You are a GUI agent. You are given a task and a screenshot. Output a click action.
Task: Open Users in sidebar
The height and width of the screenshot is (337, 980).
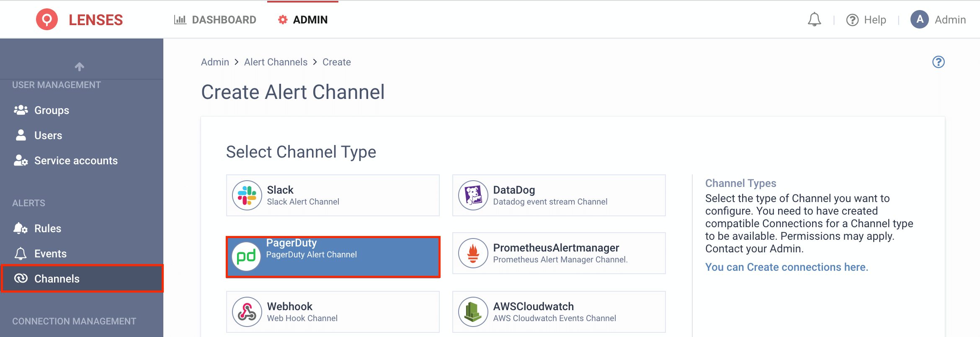(82, 135)
